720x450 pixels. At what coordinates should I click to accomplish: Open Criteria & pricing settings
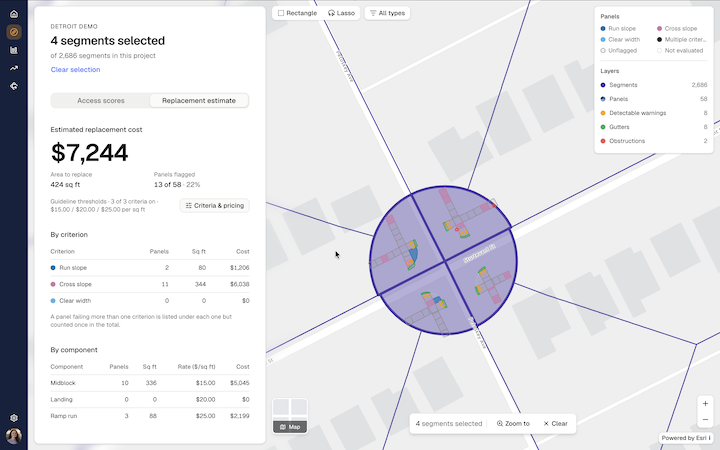tap(214, 205)
